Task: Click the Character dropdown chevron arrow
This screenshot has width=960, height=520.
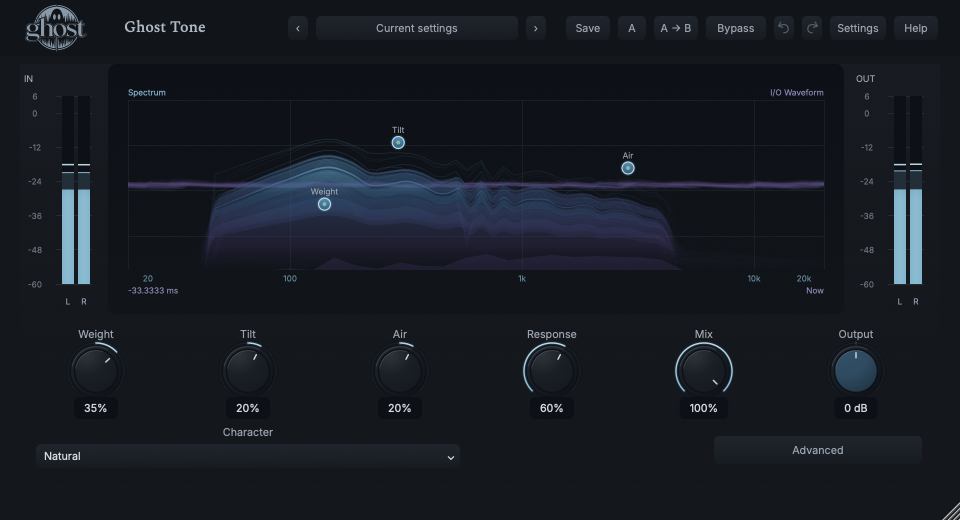Action: [451, 458]
